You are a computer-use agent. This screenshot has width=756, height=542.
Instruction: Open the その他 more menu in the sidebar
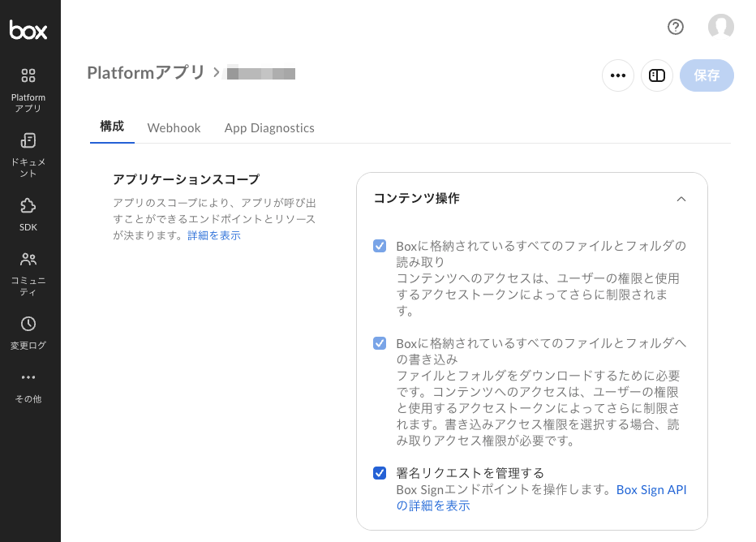pos(28,388)
